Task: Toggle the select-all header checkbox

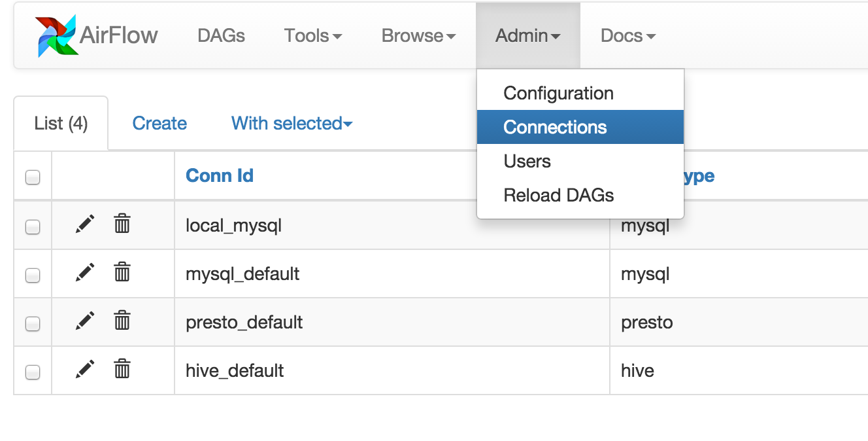Action: pyautogui.click(x=33, y=177)
